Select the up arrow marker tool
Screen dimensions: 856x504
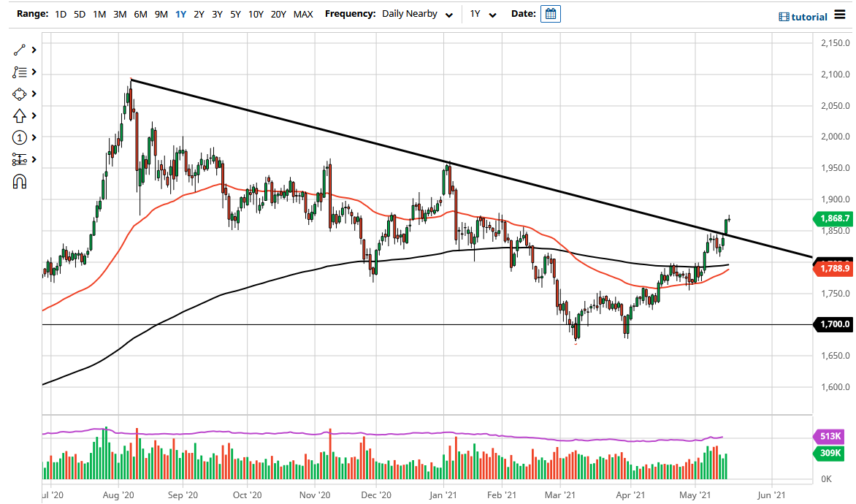coord(19,115)
